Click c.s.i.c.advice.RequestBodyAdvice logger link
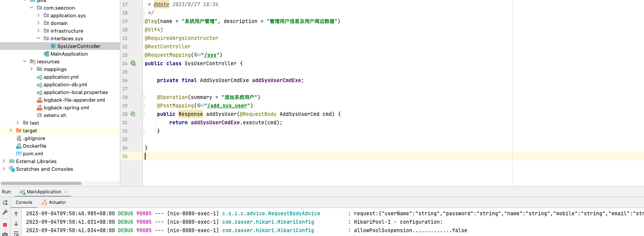Image resolution: width=644 pixels, height=236 pixels. tap(271, 214)
